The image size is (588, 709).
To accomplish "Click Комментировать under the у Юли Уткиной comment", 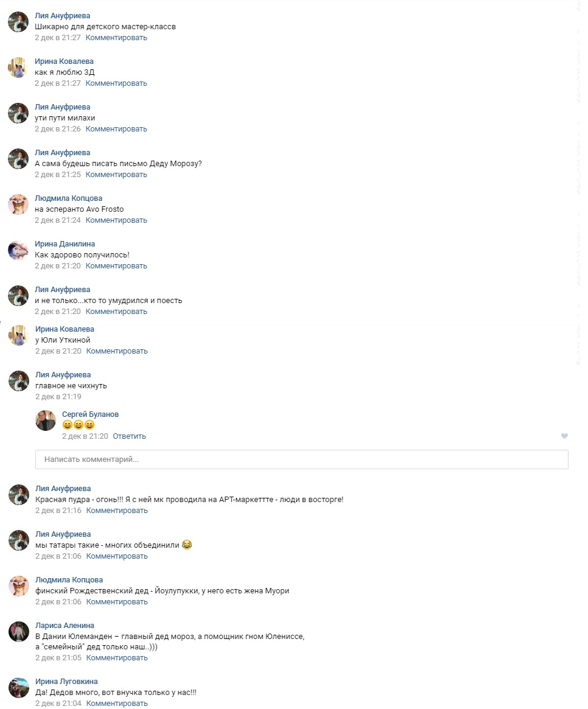I will (x=117, y=351).
